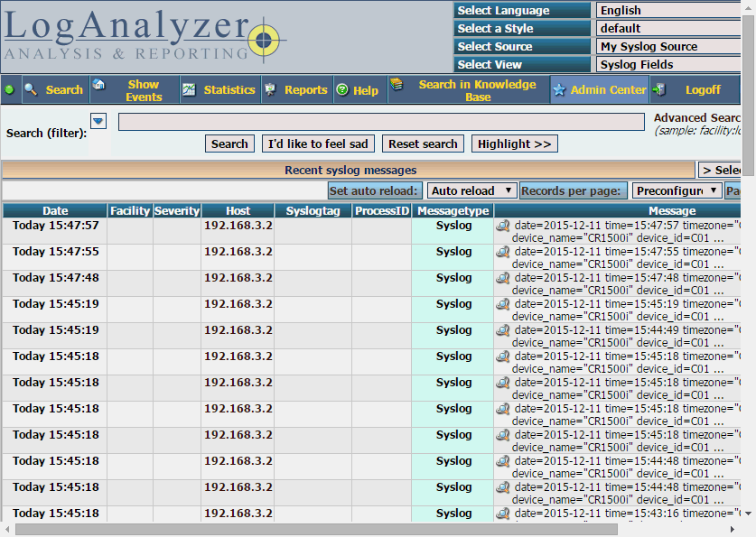Open the Select View dropdown showing Syslog Fields

point(668,65)
